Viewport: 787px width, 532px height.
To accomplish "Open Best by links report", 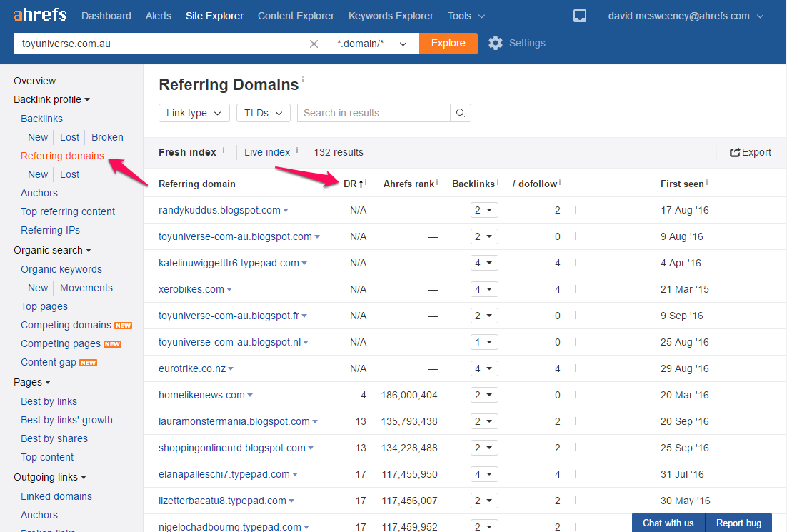I will click(x=49, y=401).
